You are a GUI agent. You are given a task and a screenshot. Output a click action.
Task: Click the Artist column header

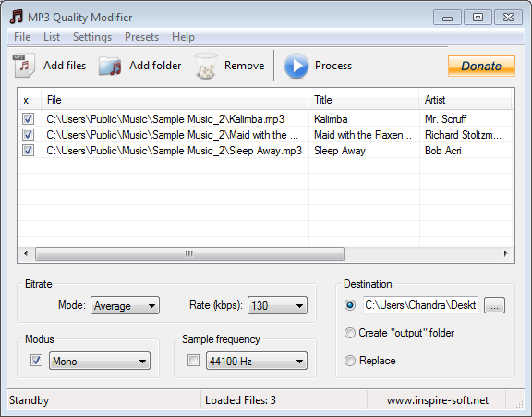coord(465,100)
